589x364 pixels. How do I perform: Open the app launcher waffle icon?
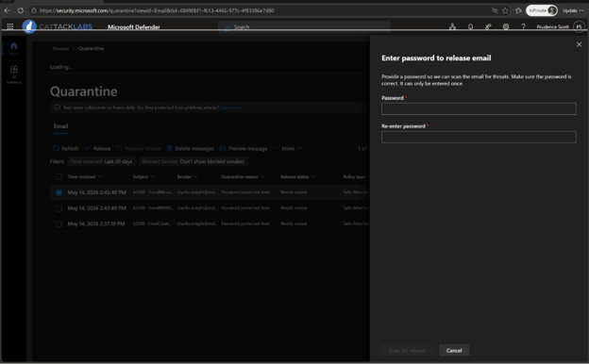coord(10,26)
